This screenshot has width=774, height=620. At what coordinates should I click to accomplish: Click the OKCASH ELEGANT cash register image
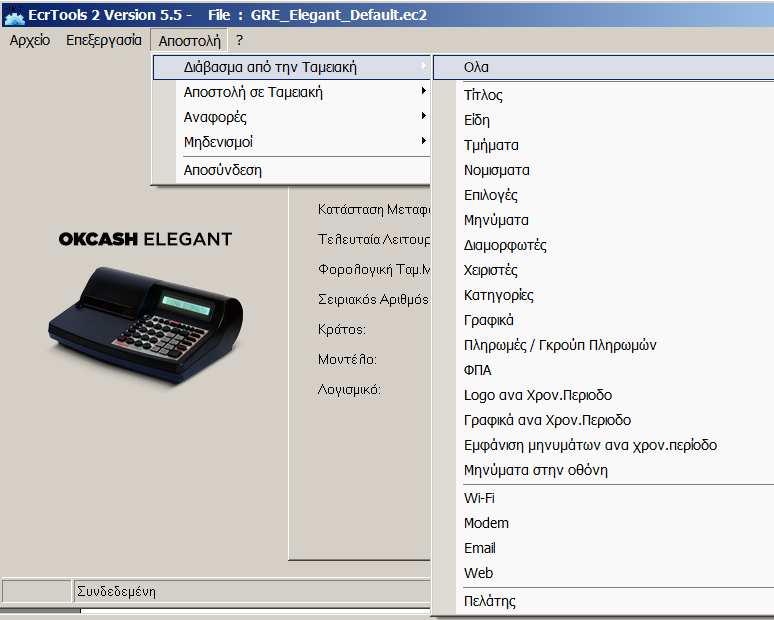(146, 325)
